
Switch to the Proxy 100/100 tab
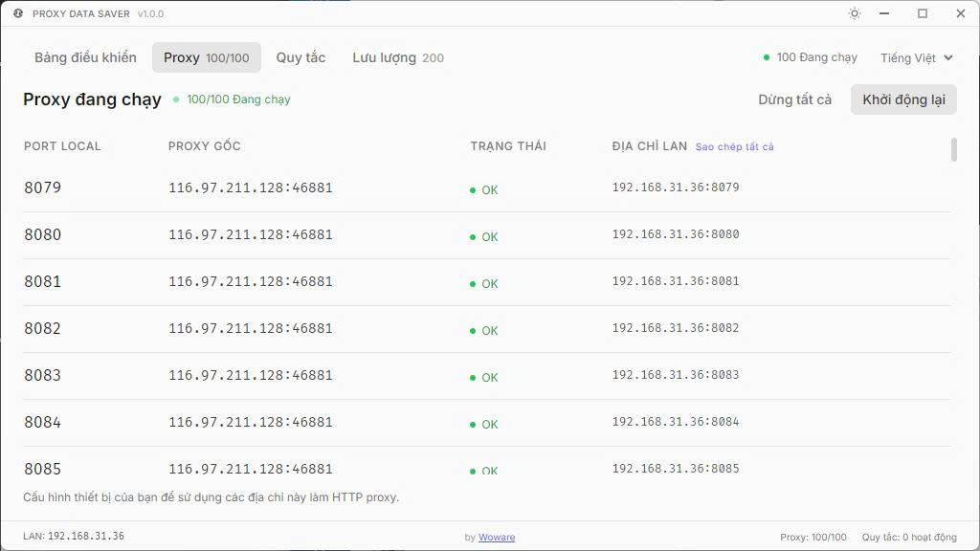point(207,57)
